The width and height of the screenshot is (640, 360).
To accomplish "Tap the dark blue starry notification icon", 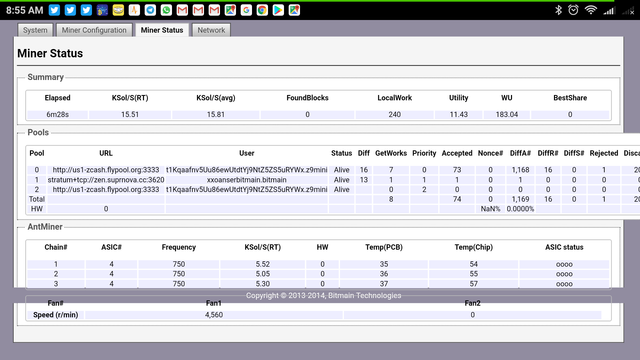I will coord(102,10).
